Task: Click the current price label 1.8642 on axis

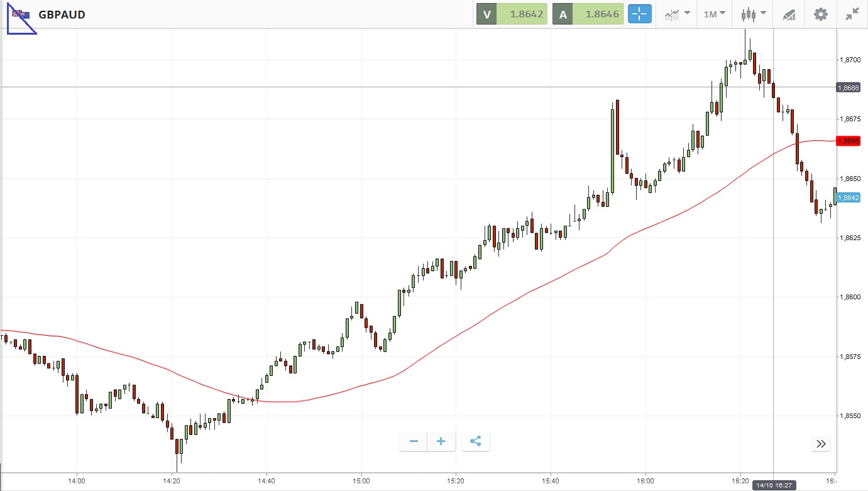Action: point(849,197)
